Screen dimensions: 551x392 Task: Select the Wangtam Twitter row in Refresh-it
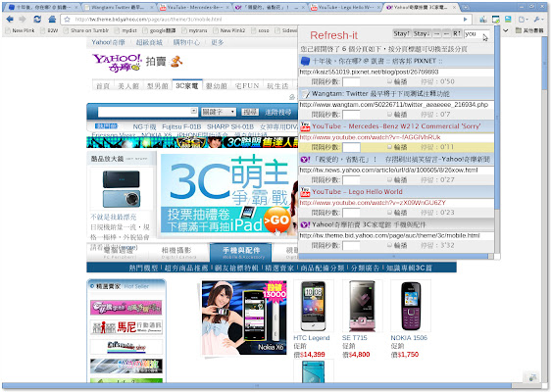pyautogui.click(x=396, y=94)
